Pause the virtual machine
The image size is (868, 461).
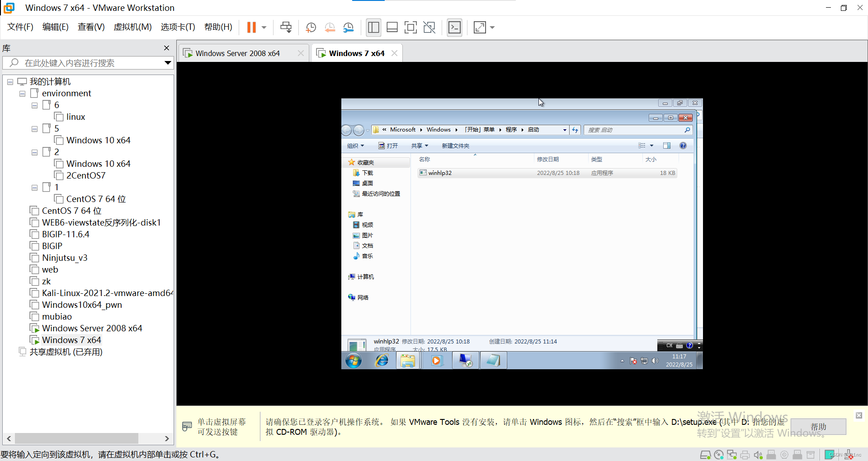[251, 28]
